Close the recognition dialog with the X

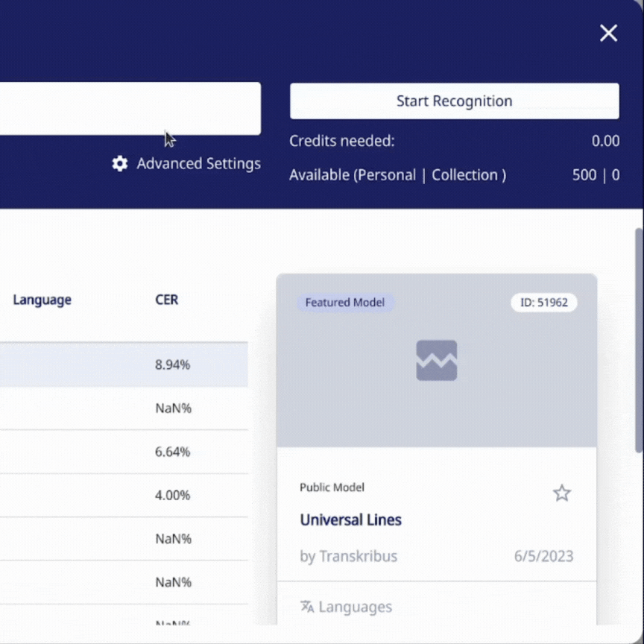click(x=608, y=33)
